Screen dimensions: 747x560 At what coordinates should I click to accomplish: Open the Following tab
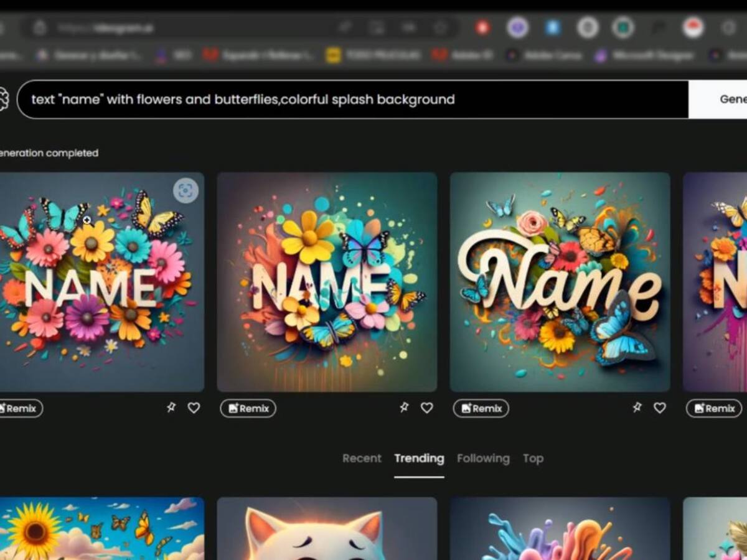click(483, 459)
